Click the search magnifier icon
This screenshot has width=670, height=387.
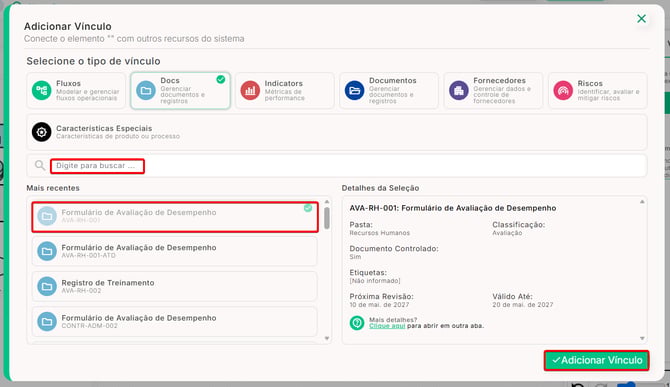(x=40, y=165)
